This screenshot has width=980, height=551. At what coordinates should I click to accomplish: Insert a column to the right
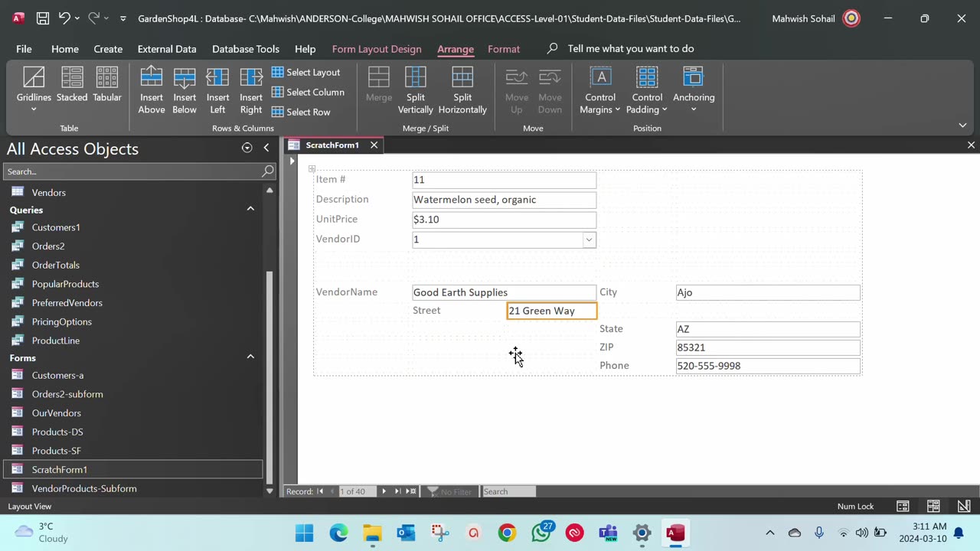point(251,90)
